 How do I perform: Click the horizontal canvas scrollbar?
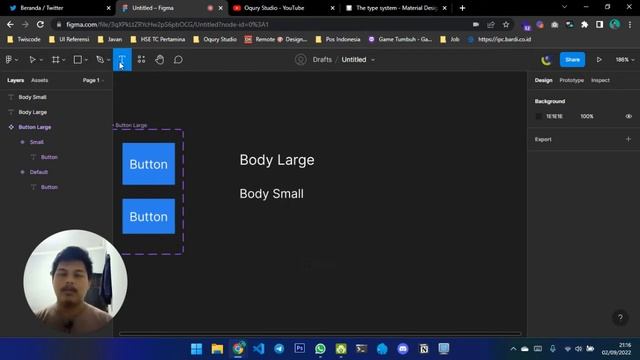[320, 333]
